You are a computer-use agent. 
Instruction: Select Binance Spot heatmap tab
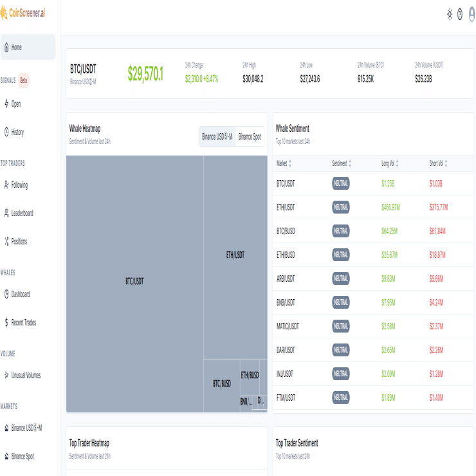click(x=250, y=136)
